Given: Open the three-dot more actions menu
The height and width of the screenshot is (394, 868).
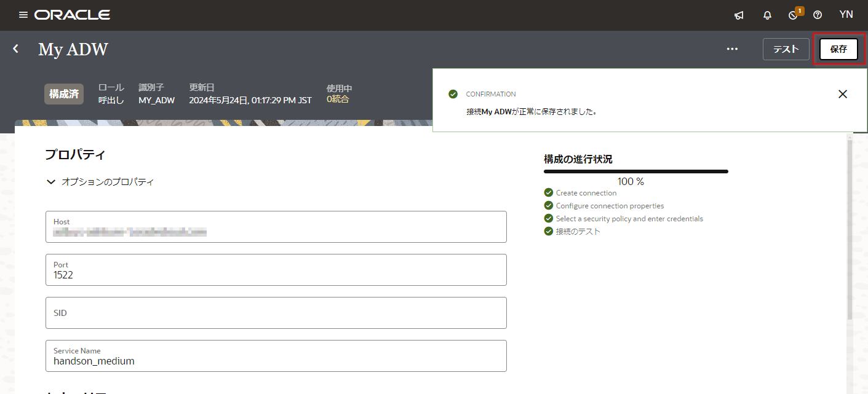Looking at the screenshot, I should (x=732, y=49).
